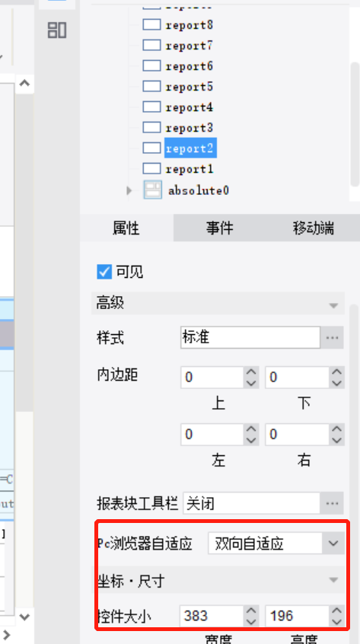Click the widget library sidebar icon
Image resolution: width=360 pixels, height=644 pixels.
coord(57,30)
